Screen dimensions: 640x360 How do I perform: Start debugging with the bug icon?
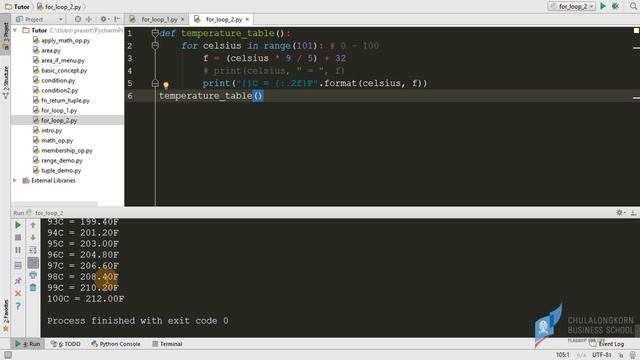click(x=616, y=6)
